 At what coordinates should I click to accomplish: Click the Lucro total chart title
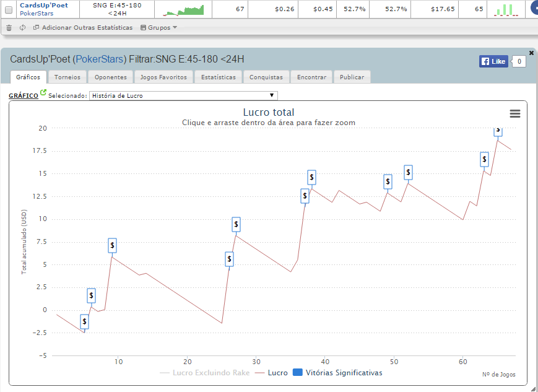(x=269, y=112)
